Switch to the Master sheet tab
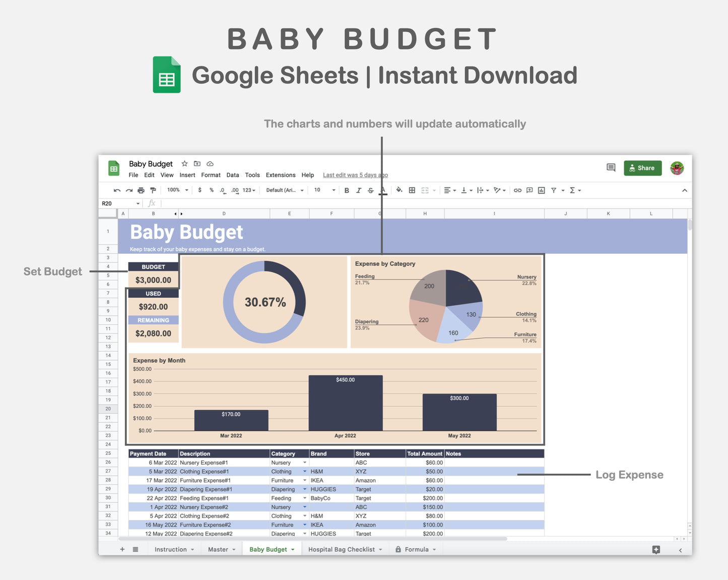This screenshot has height=580, width=728. tap(220, 549)
